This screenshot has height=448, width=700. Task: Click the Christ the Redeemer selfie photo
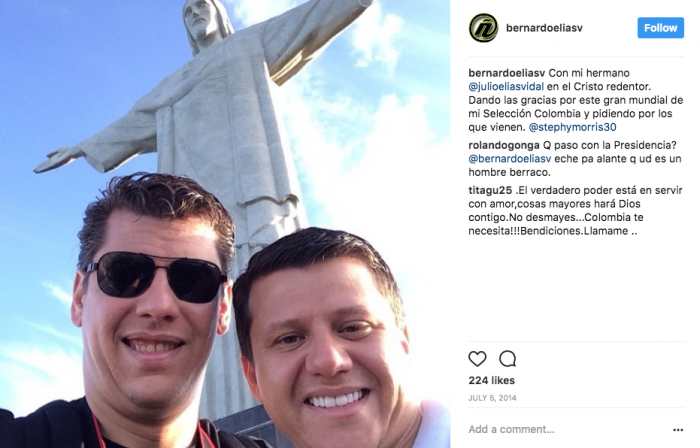[225, 224]
